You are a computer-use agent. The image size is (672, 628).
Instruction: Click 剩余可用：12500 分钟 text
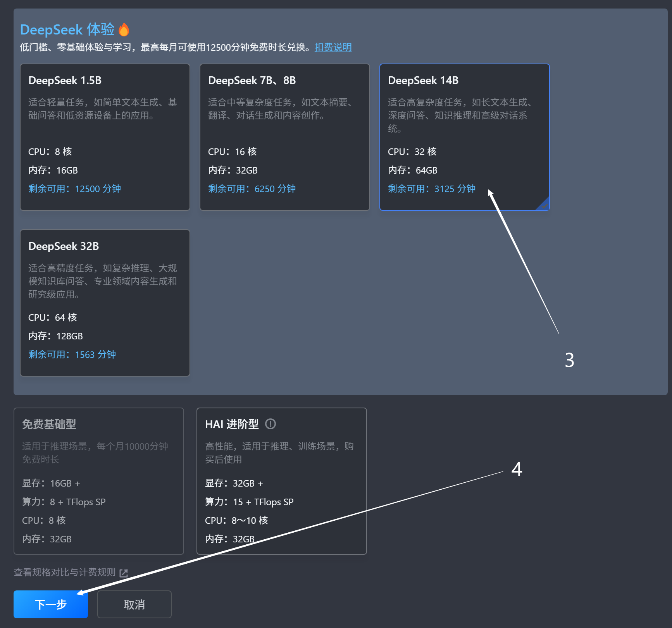[75, 189]
